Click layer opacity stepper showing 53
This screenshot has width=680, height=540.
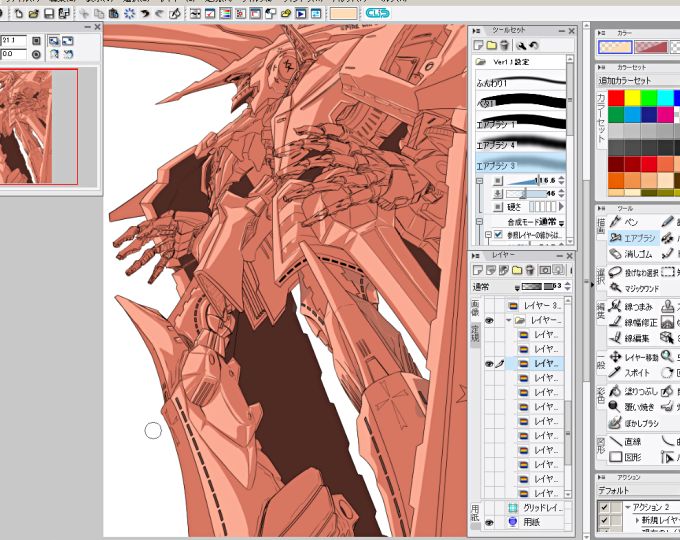pyautogui.click(x=567, y=287)
